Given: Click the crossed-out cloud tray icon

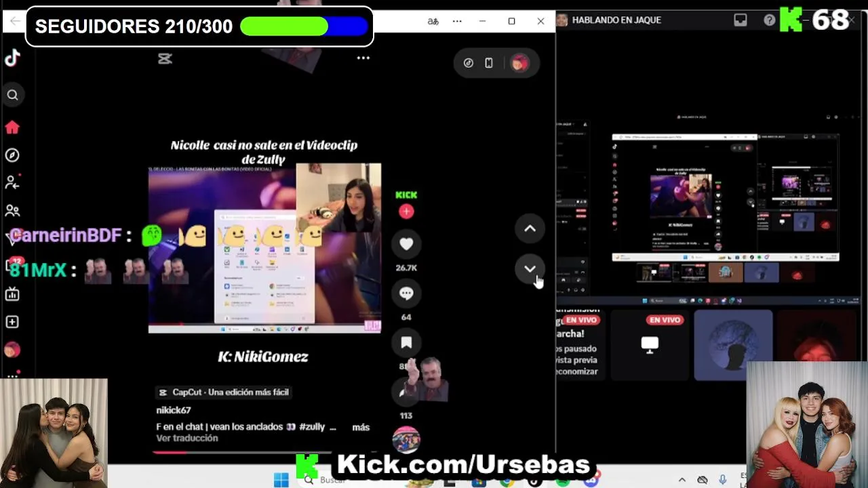Looking at the screenshot, I should click(703, 480).
